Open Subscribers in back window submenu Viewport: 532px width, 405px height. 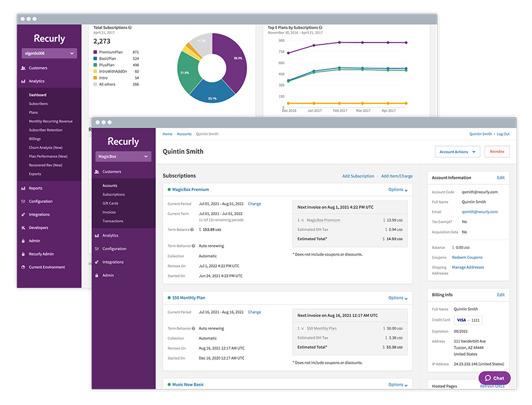38,104
